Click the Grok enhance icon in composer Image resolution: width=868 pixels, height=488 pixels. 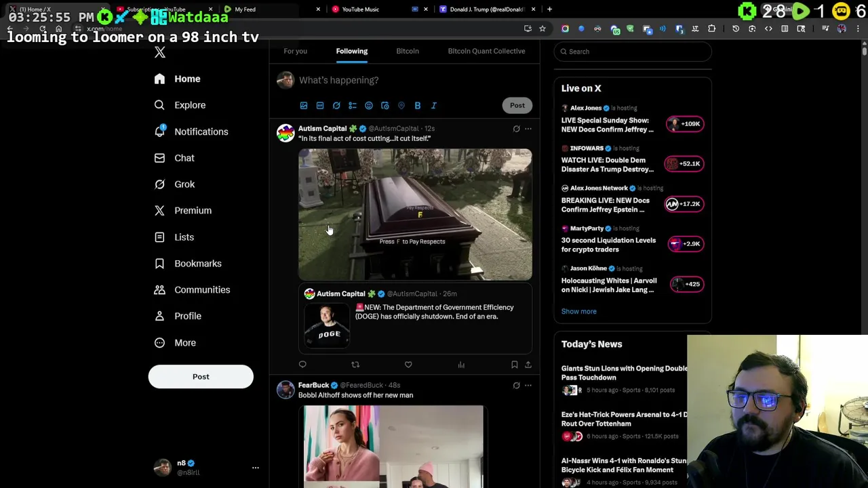[336, 106]
